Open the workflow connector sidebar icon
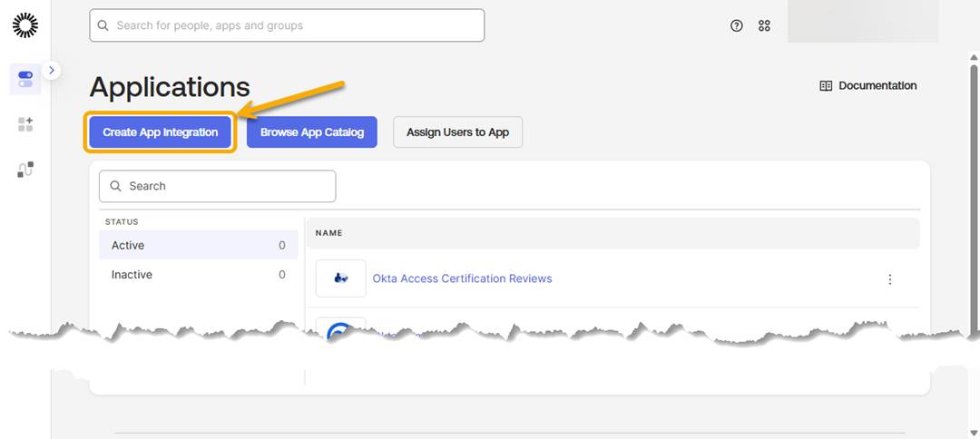The height and width of the screenshot is (439, 980). coord(25,170)
